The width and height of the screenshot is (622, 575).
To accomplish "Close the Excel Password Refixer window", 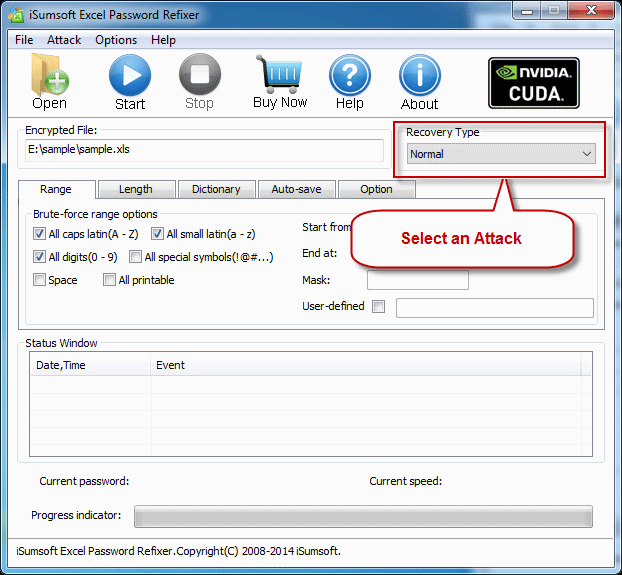I will click(x=591, y=11).
